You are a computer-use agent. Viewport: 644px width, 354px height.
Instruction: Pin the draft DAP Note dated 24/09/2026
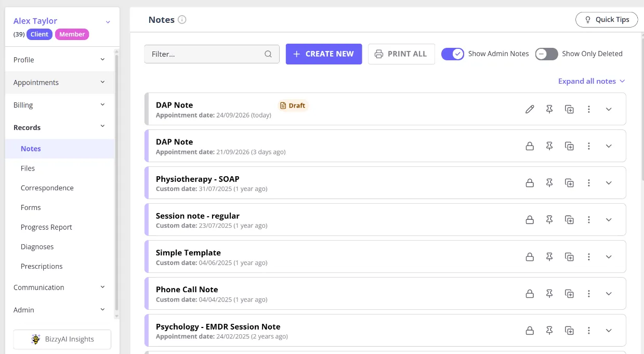(549, 109)
